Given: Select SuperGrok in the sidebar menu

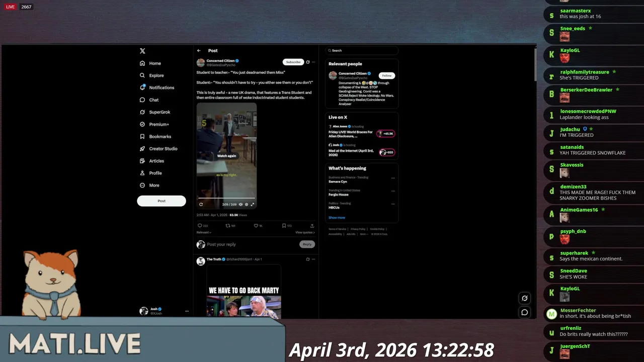Looking at the screenshot, I should [x=159, y=112].
